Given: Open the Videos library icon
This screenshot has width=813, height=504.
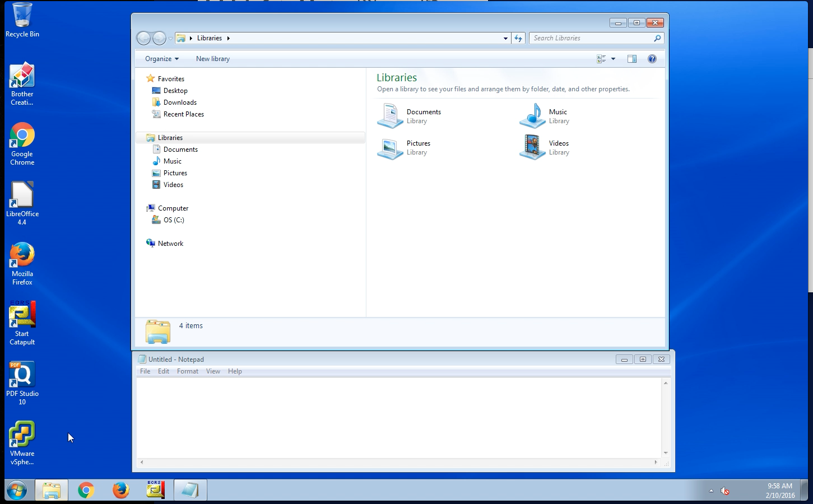Looking at the screenshot, I should point(532,148).
